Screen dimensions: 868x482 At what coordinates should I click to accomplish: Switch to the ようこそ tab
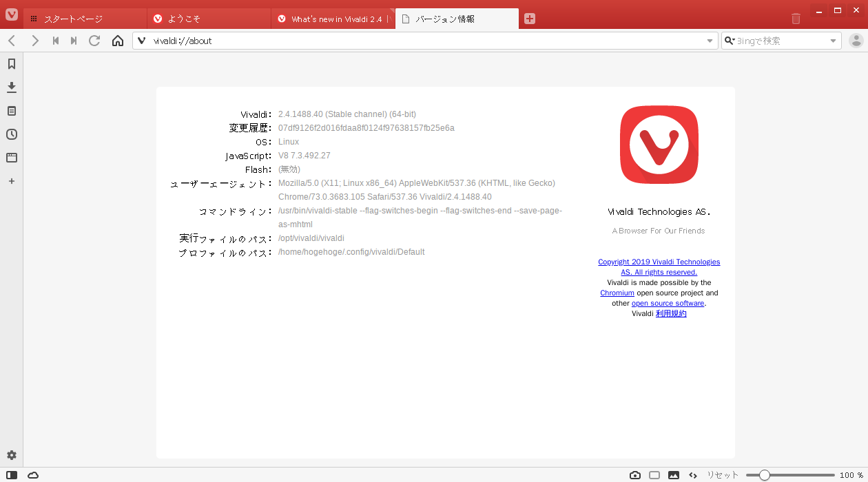click(209, 19)
